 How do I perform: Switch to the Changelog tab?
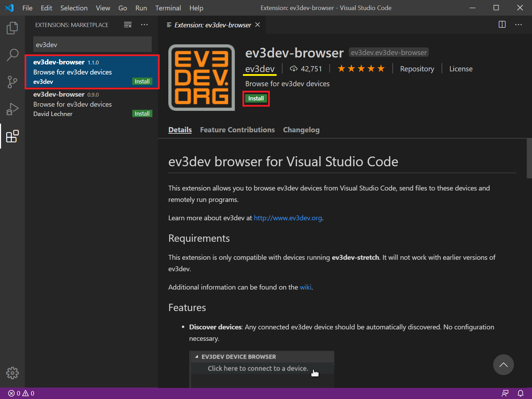coord(301,130)
